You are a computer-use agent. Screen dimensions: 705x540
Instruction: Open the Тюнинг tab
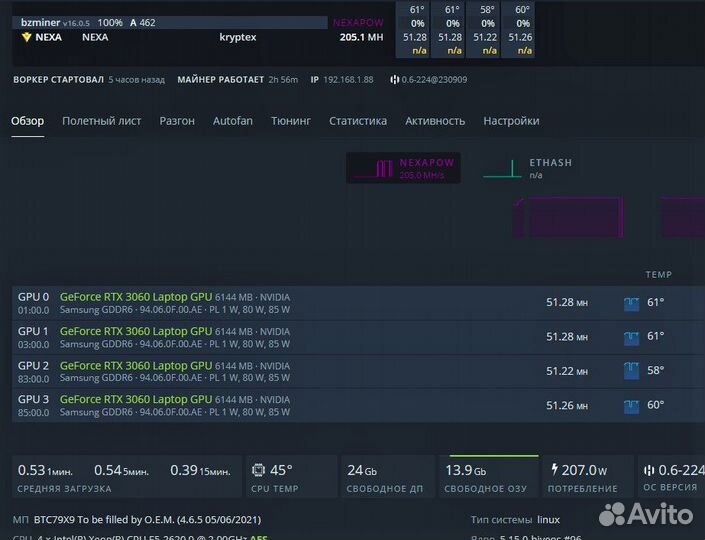(x=290, y=121)
